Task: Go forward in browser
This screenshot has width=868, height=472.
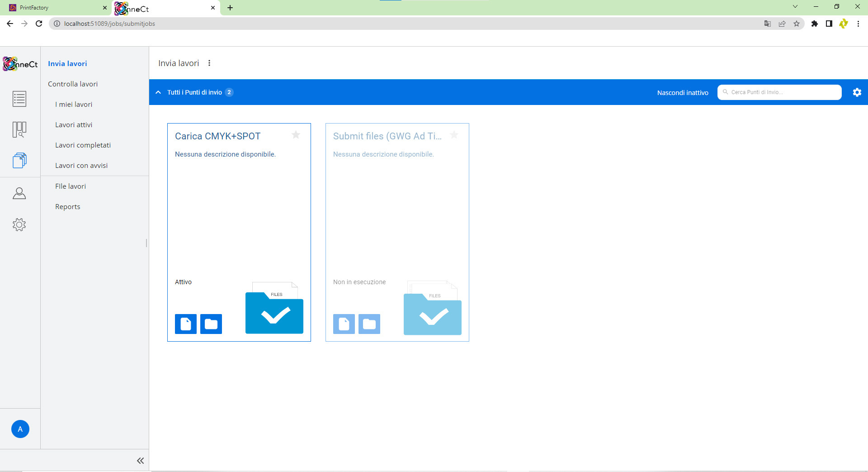Action: (x=24, y=24)
